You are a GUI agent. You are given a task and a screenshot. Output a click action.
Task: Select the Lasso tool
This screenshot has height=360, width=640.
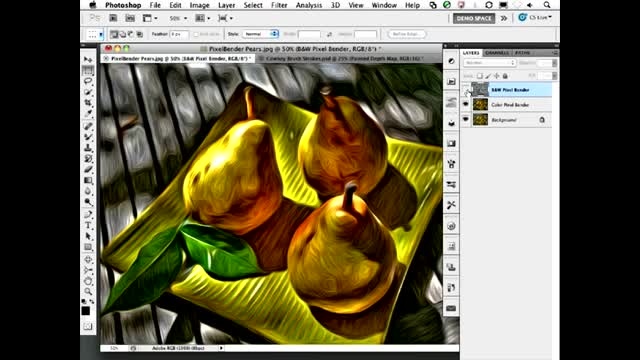click(x=88, y=81)
